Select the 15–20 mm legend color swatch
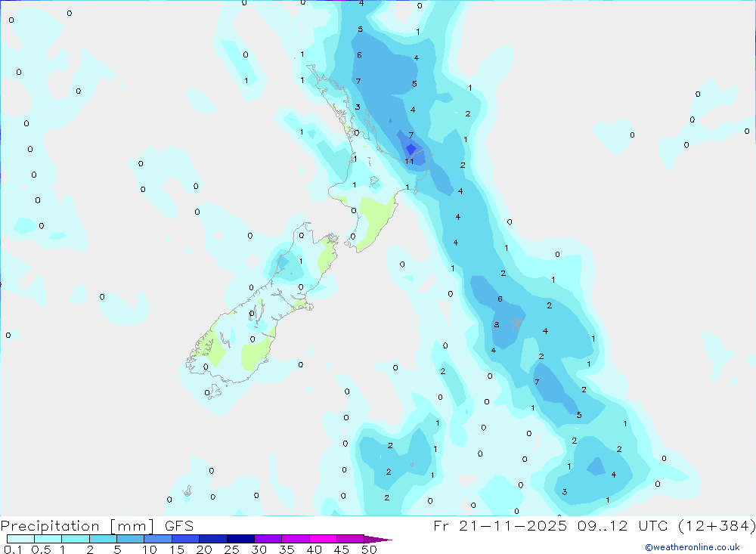 [x=185, y=539]
